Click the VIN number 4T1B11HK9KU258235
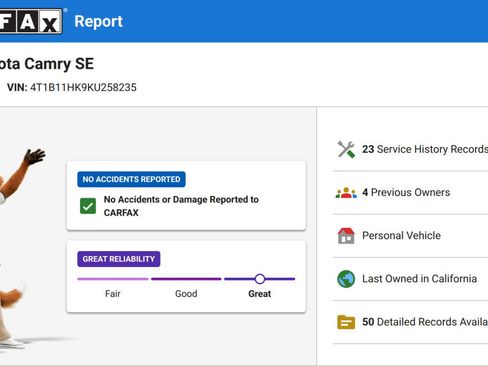This screenshot has height=366, width=488. pyautogui.click(x=83, y=87)
